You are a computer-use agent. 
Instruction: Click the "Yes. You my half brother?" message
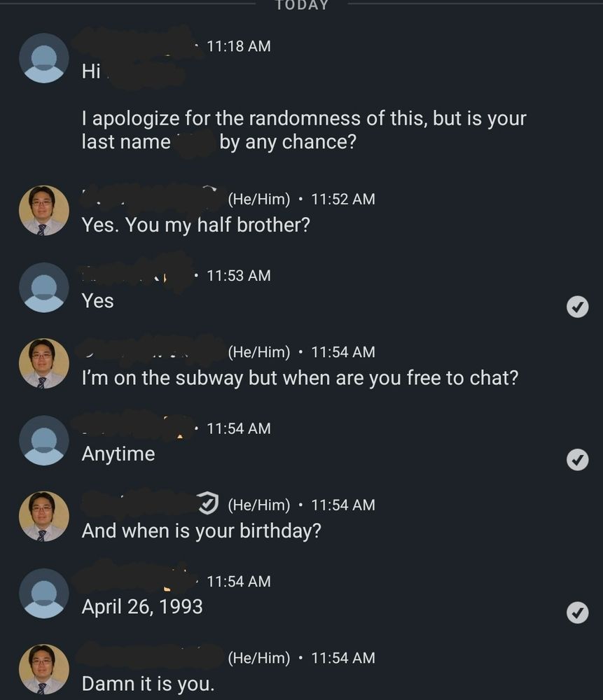pos(195,225)
